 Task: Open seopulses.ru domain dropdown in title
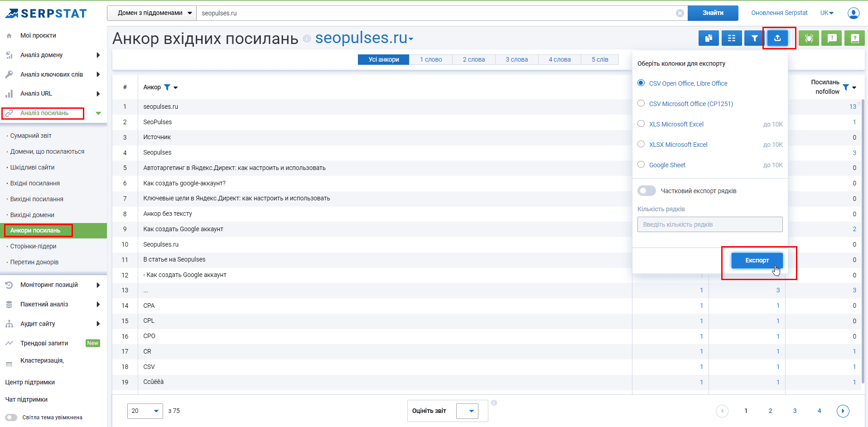364,38
